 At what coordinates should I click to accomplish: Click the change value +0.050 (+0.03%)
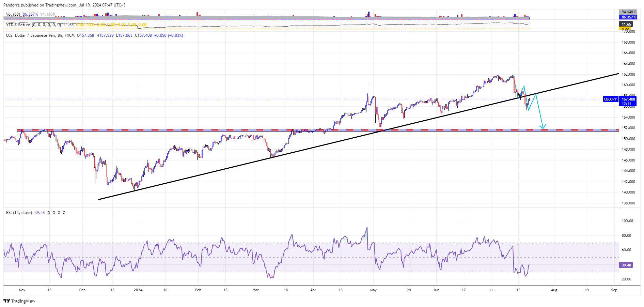coord(169,35)
